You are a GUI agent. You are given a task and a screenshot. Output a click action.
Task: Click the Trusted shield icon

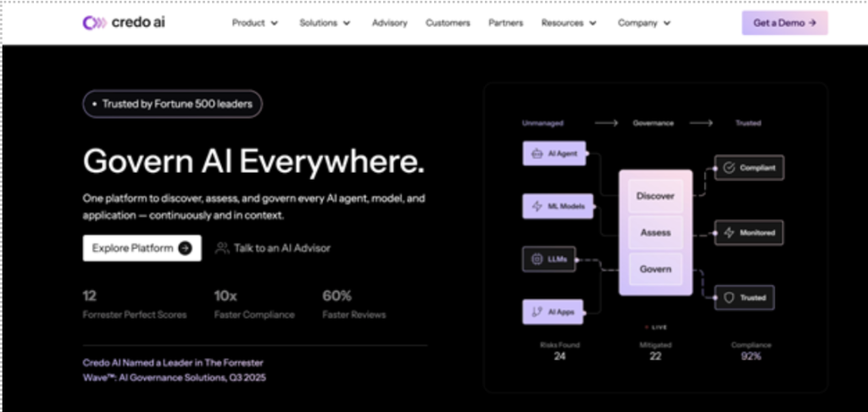[x=729, y=298]
